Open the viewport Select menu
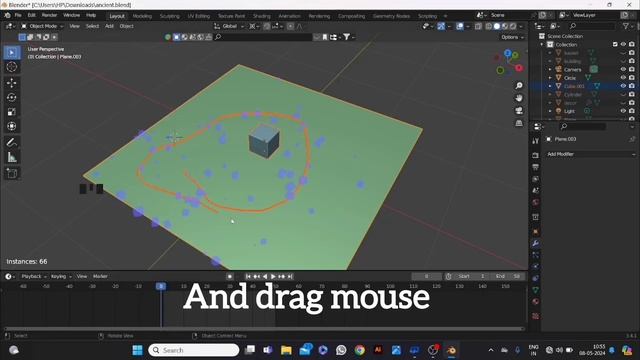Screen dimensions: 640x360 pyautogui.click(x=92, y=26)
